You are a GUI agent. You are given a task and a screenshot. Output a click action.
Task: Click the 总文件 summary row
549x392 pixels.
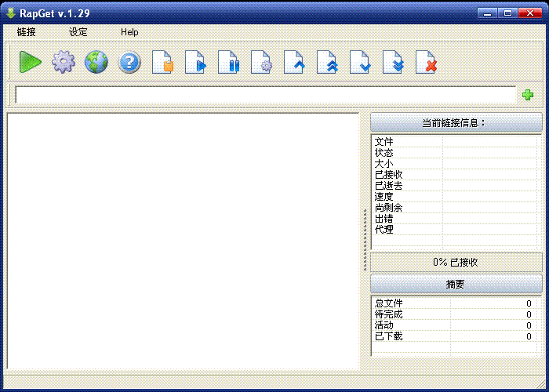coord(454,303)
